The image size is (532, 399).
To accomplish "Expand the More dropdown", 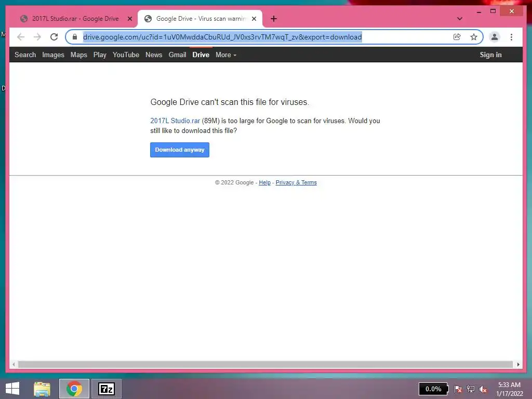I will tap(226, 55).
